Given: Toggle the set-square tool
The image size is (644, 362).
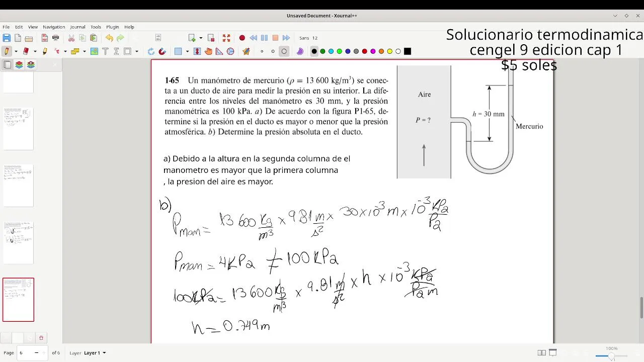Looking at the screenshot, I should tap(219, 51).
